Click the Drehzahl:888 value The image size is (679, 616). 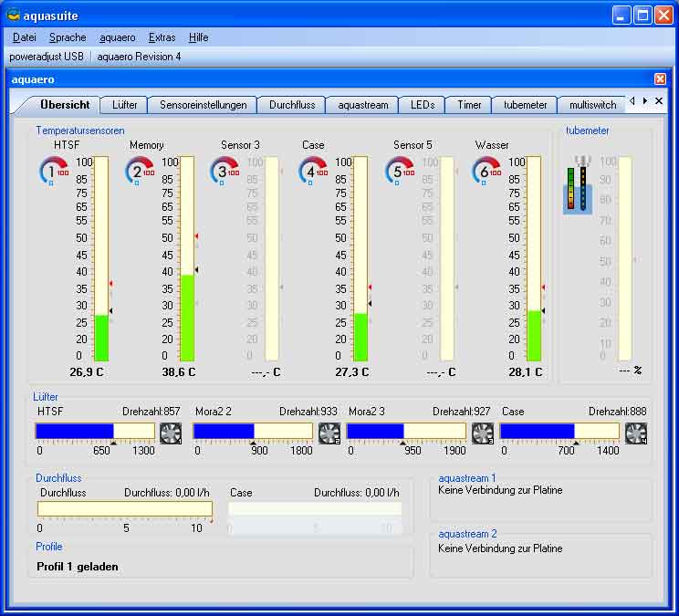[618, 412]
